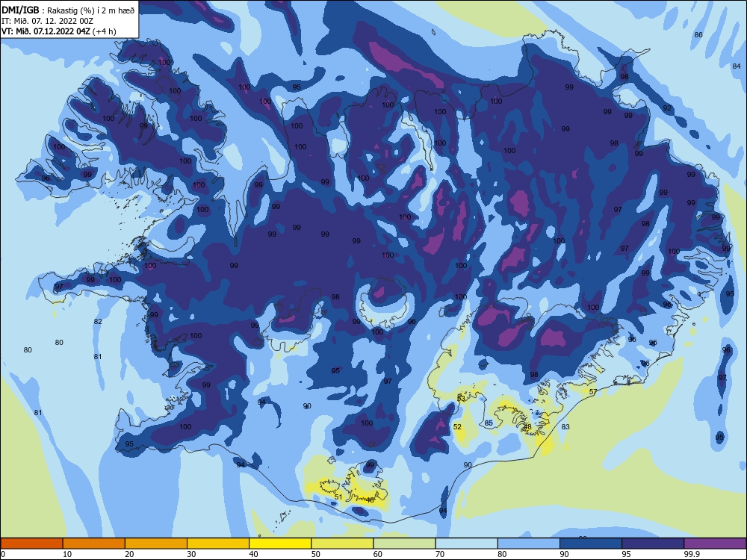The image size is (747, 560).
Task: Click the '83' humidity value on map
Action: click(565, 426)
